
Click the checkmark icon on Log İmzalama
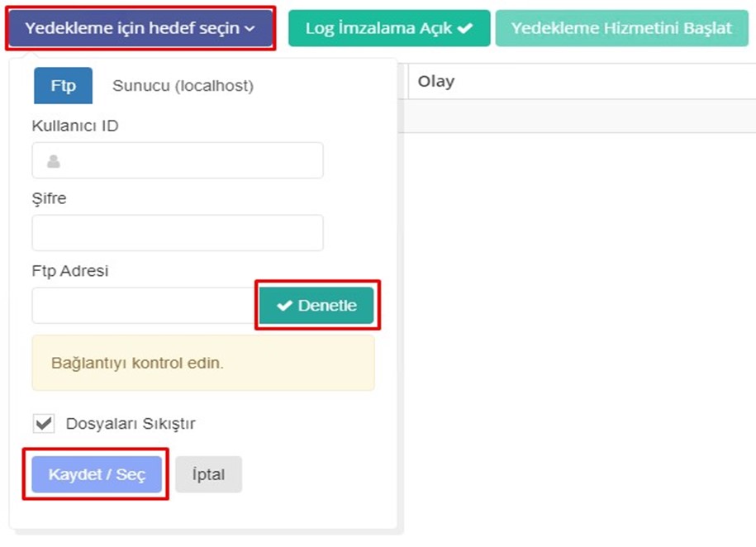click(x=465, y=28)
